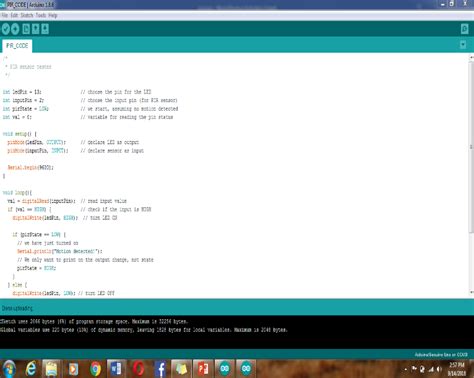This screenshot has width=474, height=378.
Task: Open the Sketch menu
Action: (27, 15)
